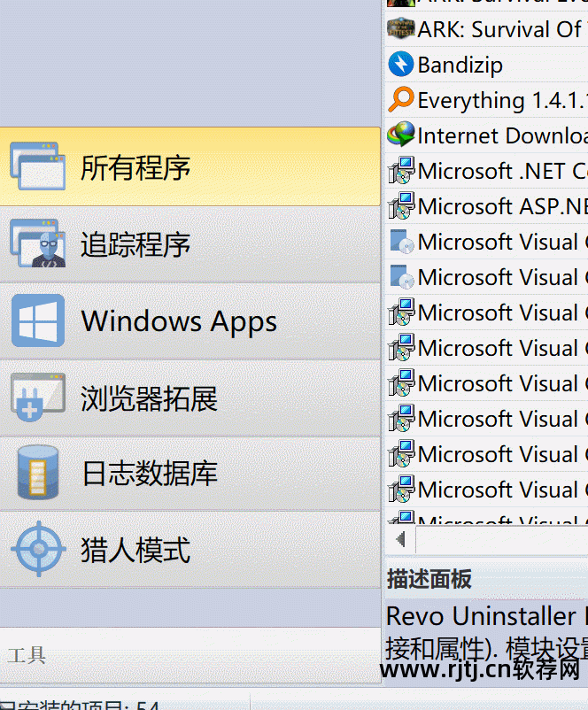Image resolution: width=588 pixels, height=710 pixels.
Task: Select the Everything 1.4.1 entry name
Action: pyautogui.click(x=503, y=100)
